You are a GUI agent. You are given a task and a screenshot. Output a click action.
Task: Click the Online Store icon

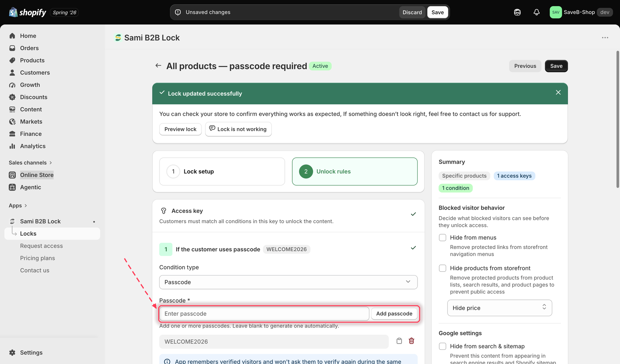(12, 175)
